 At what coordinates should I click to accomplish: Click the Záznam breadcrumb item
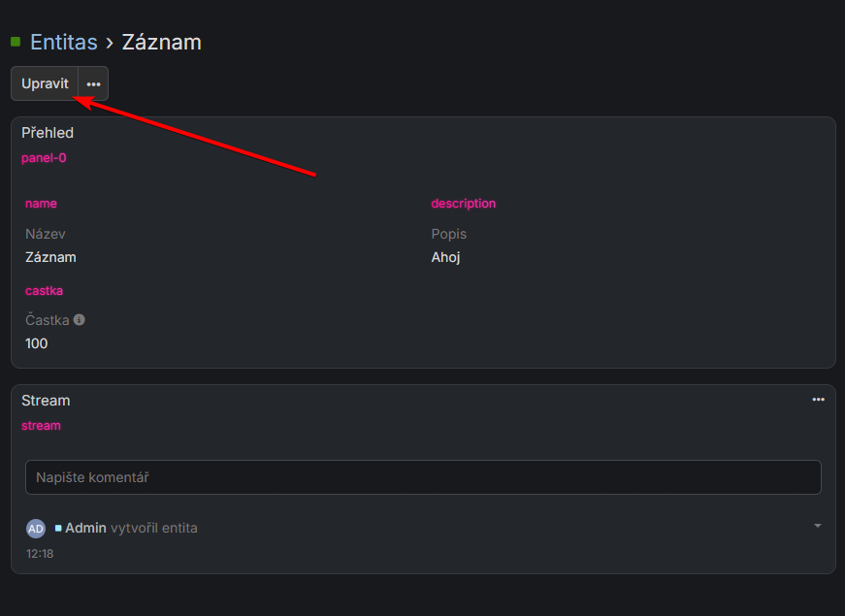point(161,42)
